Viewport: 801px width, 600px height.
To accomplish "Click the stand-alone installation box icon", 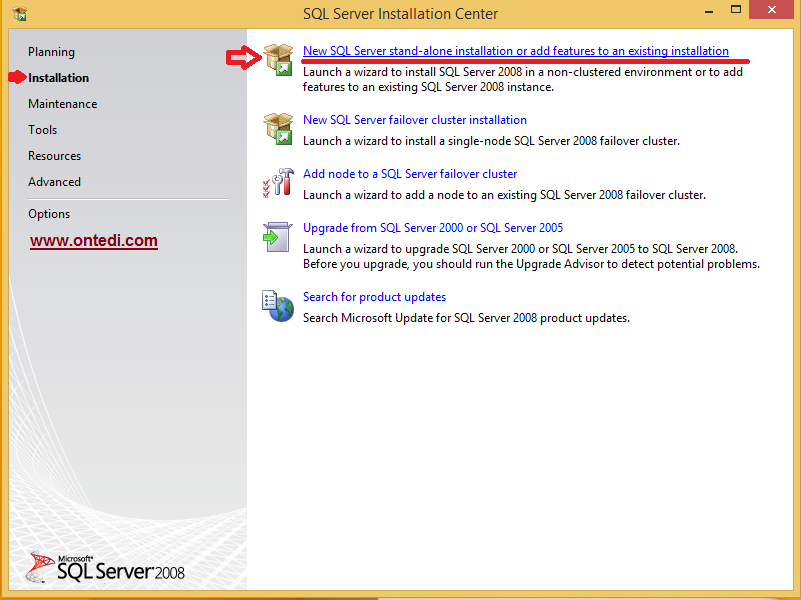I will coord(278,59).
